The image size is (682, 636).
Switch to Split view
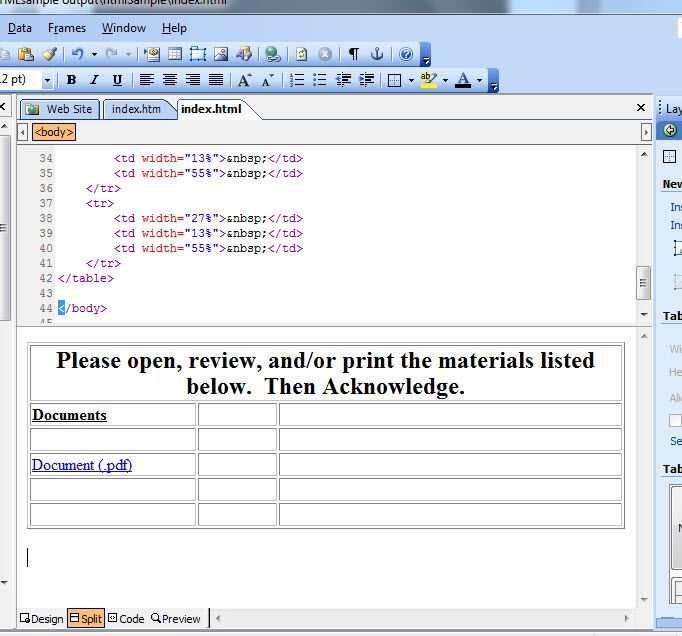(86, 618)
